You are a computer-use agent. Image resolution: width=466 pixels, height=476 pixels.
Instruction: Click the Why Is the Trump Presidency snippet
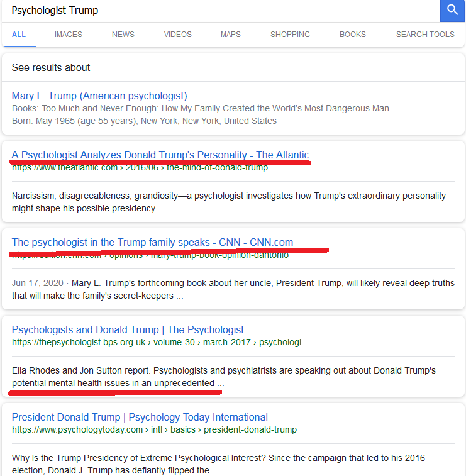point(218,464)
